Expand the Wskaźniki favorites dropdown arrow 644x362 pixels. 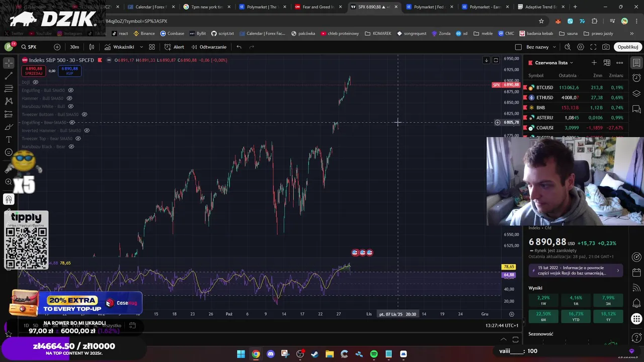(141, 47)
